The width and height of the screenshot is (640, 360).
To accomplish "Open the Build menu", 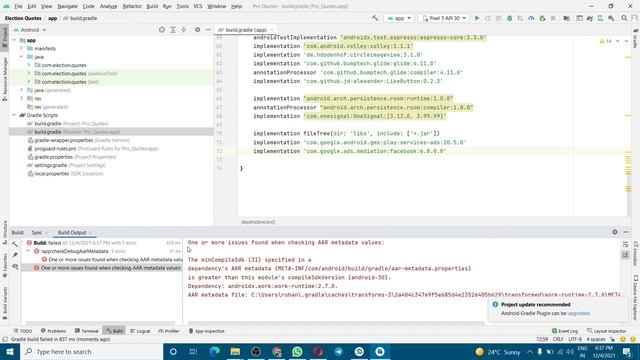I will (x=152, y=6).
